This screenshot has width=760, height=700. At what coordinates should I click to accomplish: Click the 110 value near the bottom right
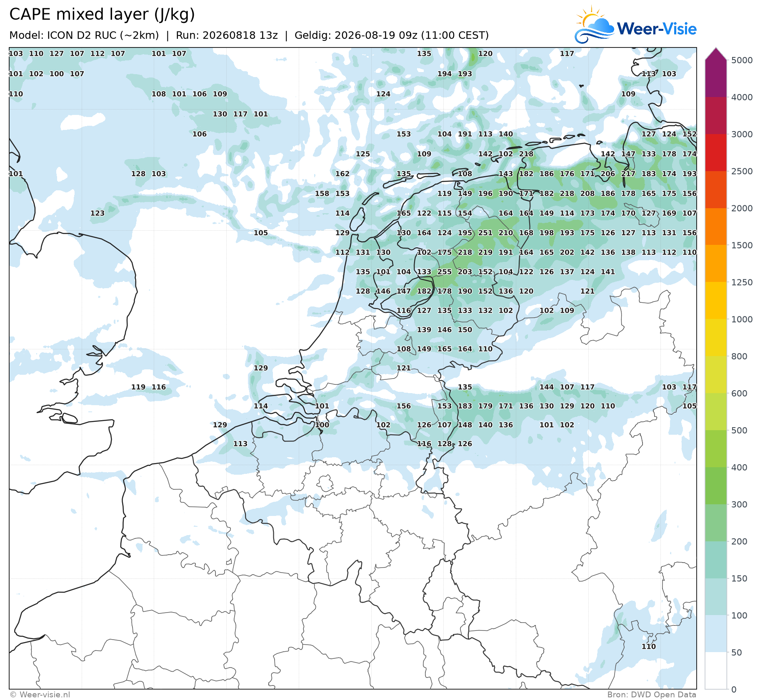pyautogui.click(x=649, y=647)
